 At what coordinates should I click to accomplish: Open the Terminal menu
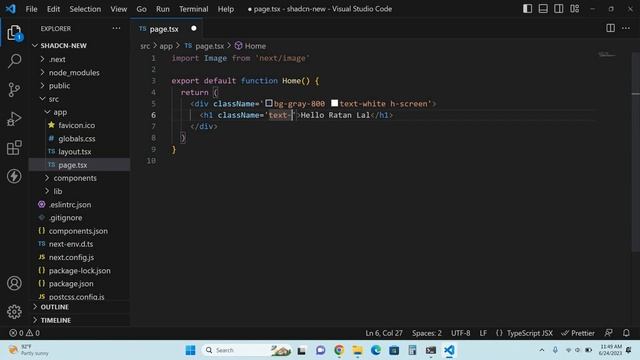193,9
